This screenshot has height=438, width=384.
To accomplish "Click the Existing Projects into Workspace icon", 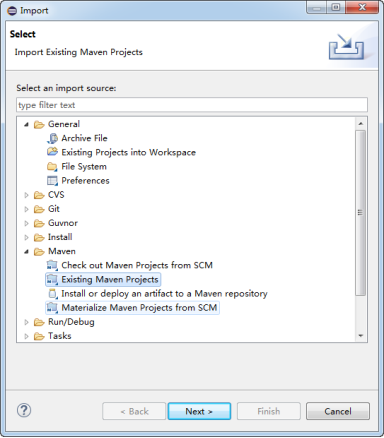I will 52,152.
